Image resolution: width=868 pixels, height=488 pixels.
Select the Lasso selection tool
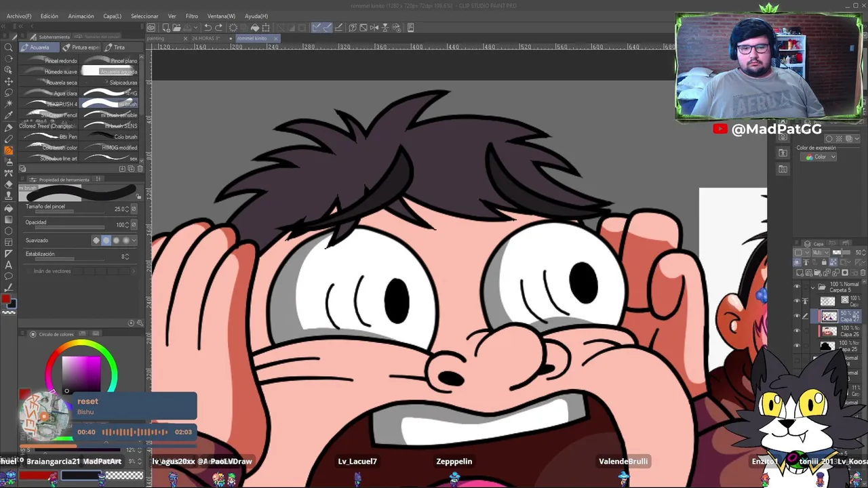click(x=9, y=93)
